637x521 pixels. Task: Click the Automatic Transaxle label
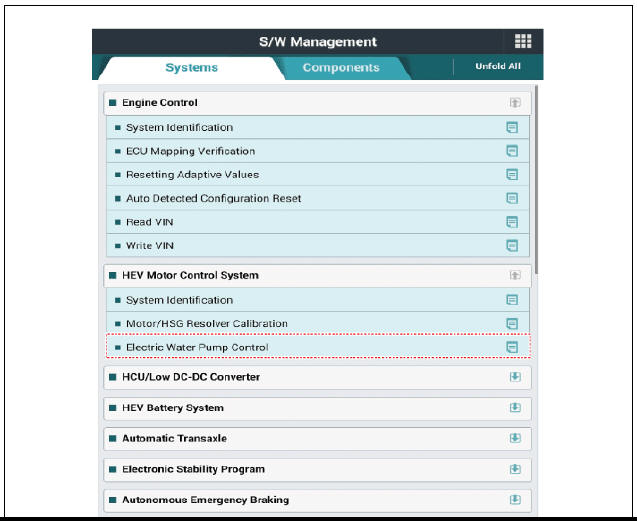[x=174, y=439]
